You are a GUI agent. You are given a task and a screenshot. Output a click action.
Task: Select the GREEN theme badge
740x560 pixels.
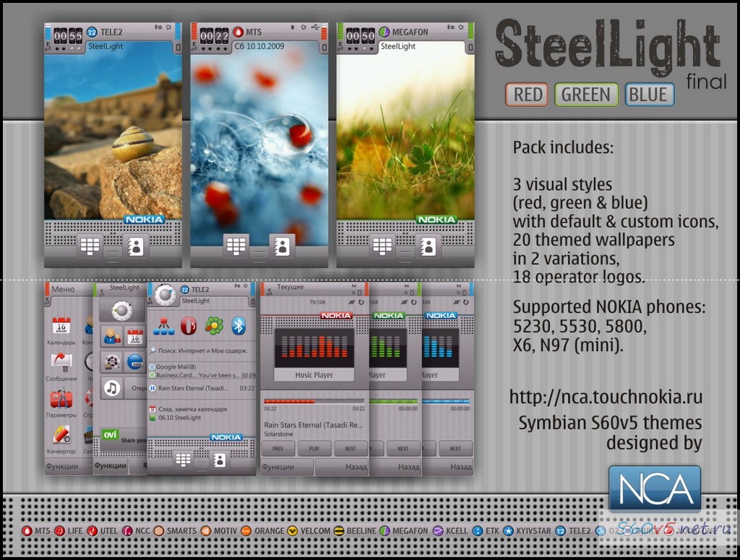(586, 95)
